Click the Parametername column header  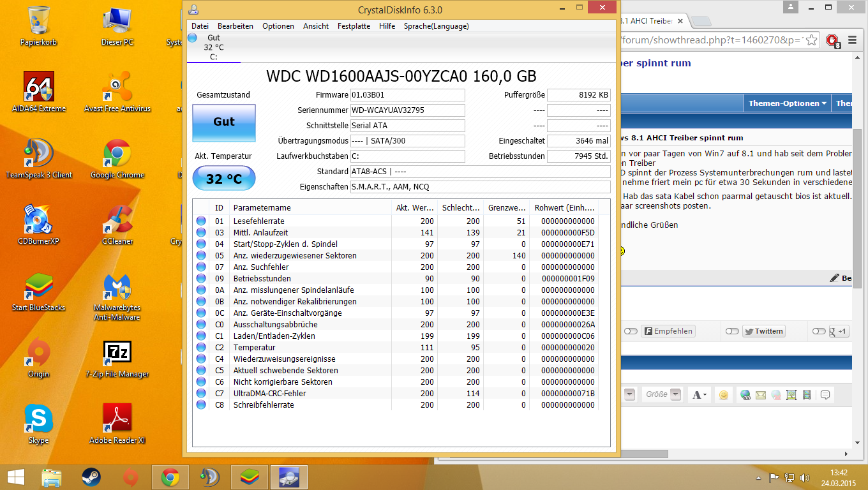[x=310, y=208]
